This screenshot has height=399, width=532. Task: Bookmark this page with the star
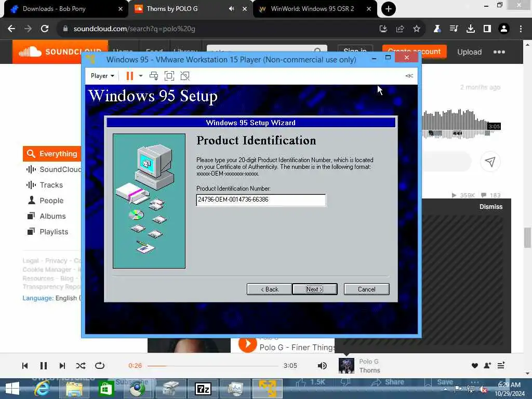(x=417, y=29)
